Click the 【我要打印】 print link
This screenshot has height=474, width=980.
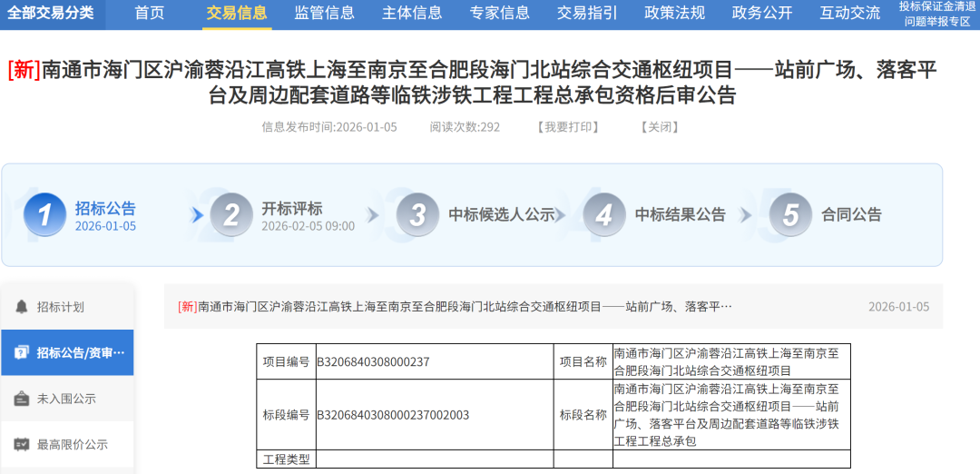(567, 127)
